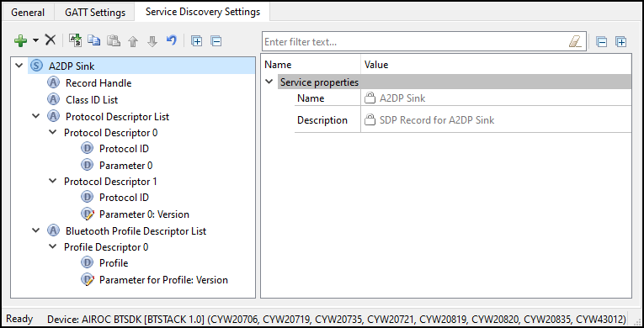Click the blue Undo/Reset arrow icon

tap(172, 40)
